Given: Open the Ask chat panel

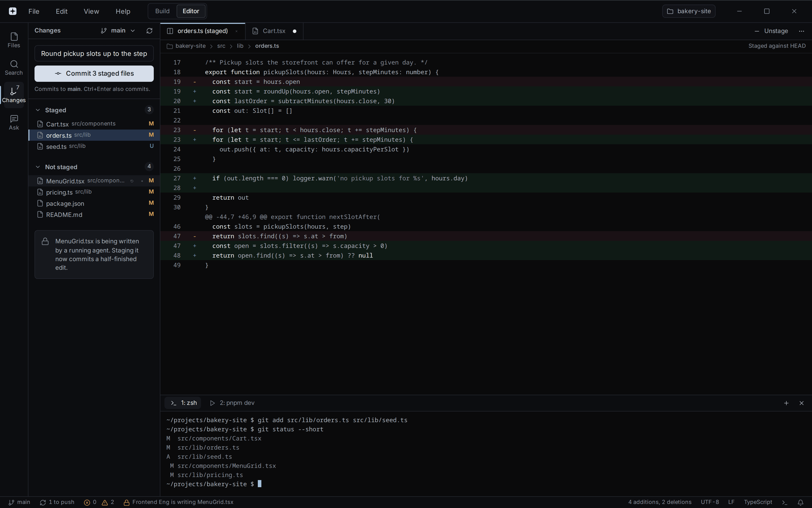Looking at the screenshot, I should 14,122.
